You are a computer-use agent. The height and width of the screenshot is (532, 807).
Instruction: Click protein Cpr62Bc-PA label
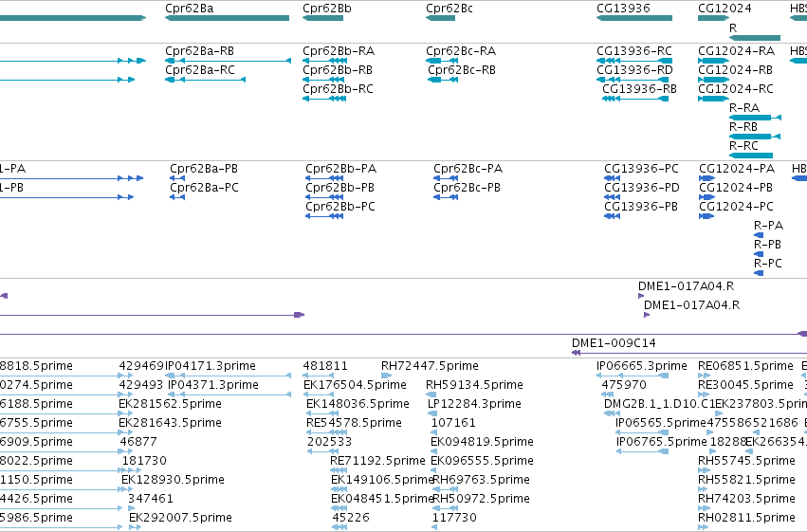468,169
